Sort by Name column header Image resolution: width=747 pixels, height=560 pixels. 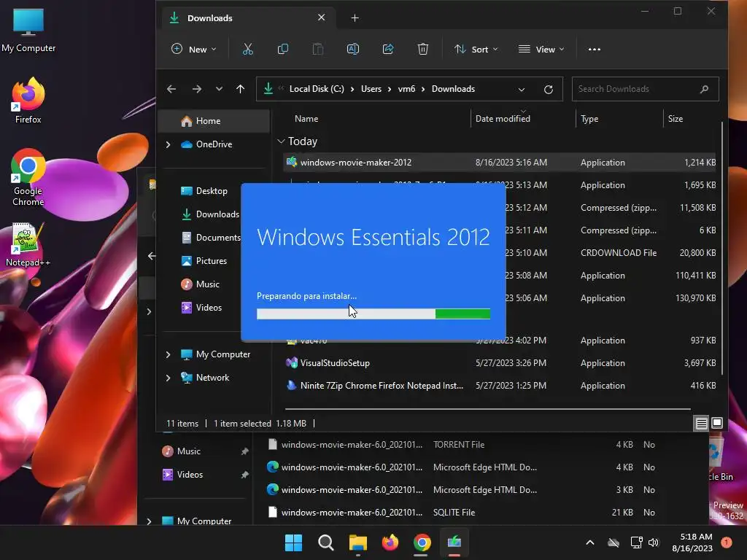click(x=306, y=119)
